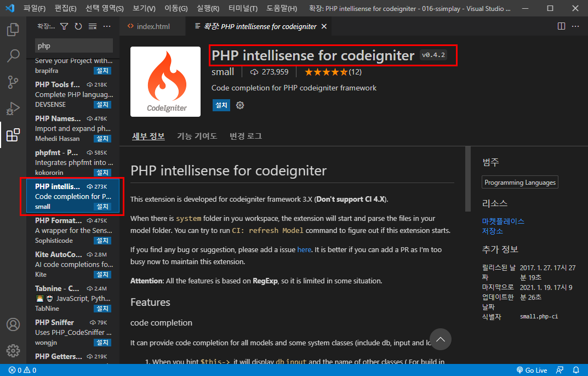Open the extension manage gear next to install

240,105
